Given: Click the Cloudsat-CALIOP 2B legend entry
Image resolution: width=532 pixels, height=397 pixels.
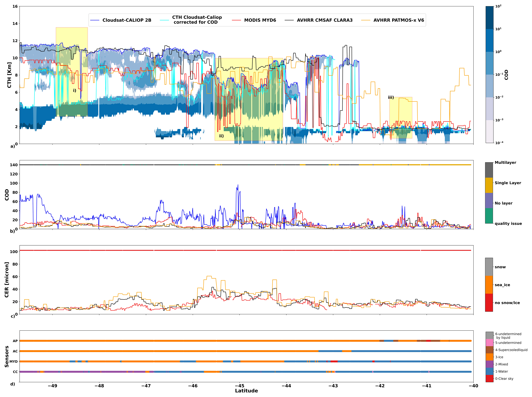Looking at the screenshot, I should 127,20.
